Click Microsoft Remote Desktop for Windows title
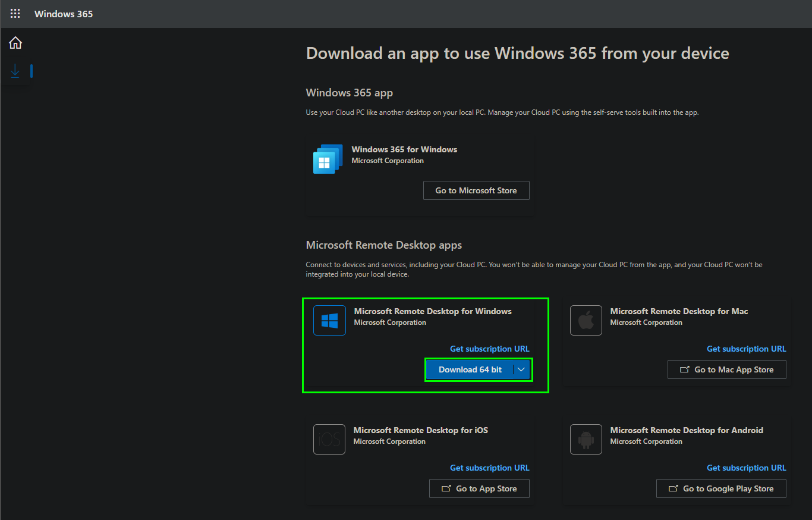812x520 pixels. [432, 311]
